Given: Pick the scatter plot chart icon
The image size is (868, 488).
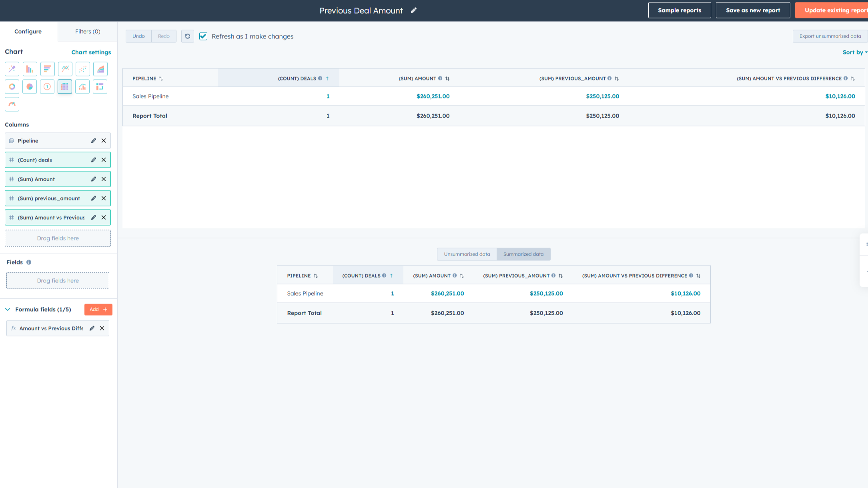Looking at the screenshot, I should tap(82, 69).
